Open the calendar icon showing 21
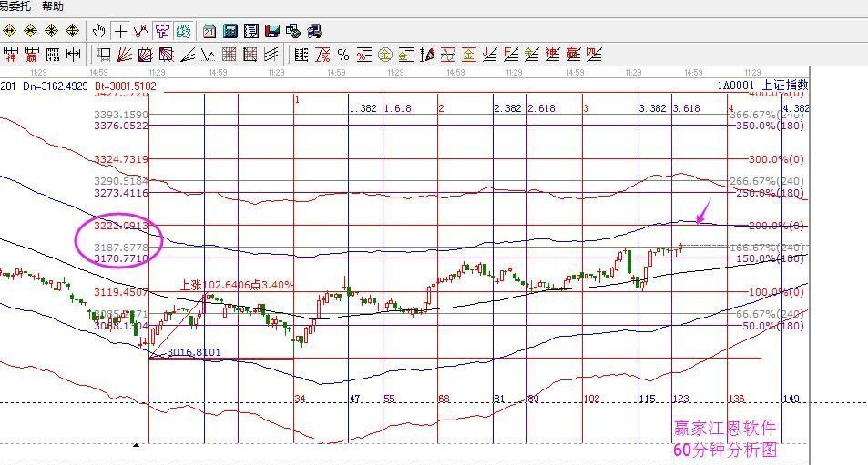The height and width of the screenshot is (465, 868). [209, 31]
